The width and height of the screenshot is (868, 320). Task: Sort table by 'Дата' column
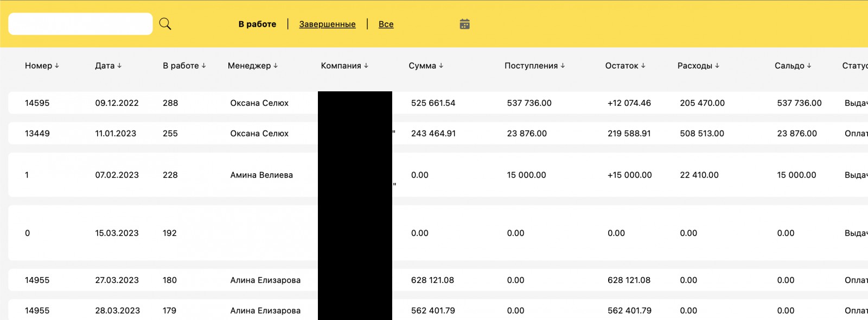108,66
